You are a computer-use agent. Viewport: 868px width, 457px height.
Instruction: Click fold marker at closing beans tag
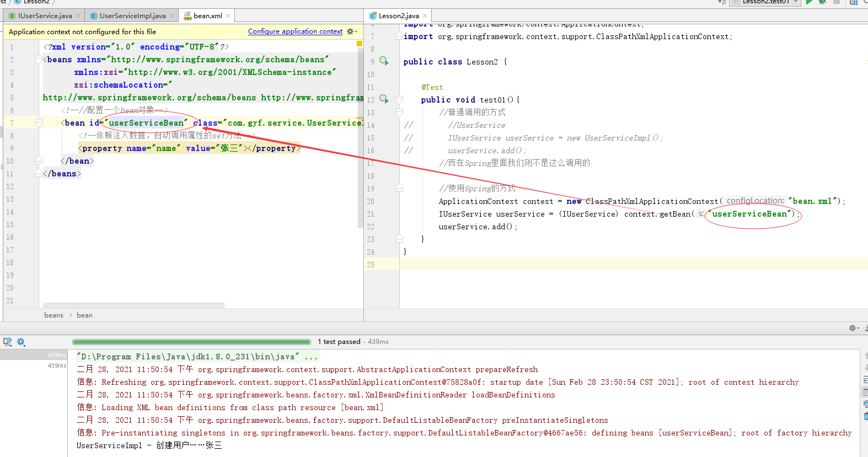(39, 174)
